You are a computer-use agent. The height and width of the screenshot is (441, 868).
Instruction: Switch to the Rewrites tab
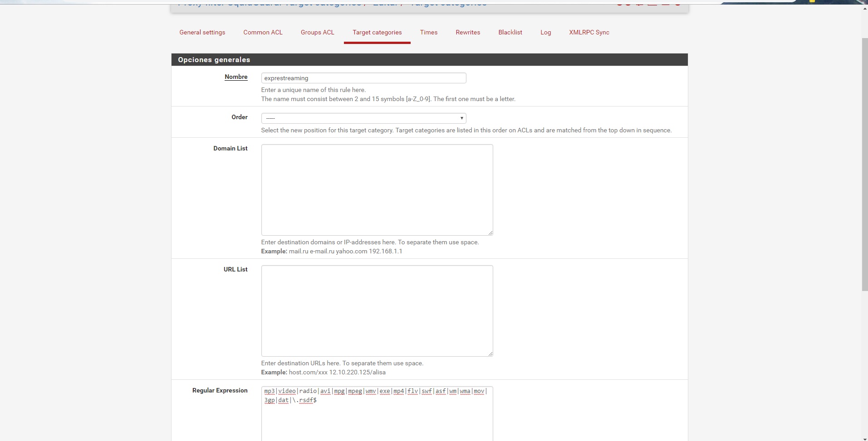(468, 32)
